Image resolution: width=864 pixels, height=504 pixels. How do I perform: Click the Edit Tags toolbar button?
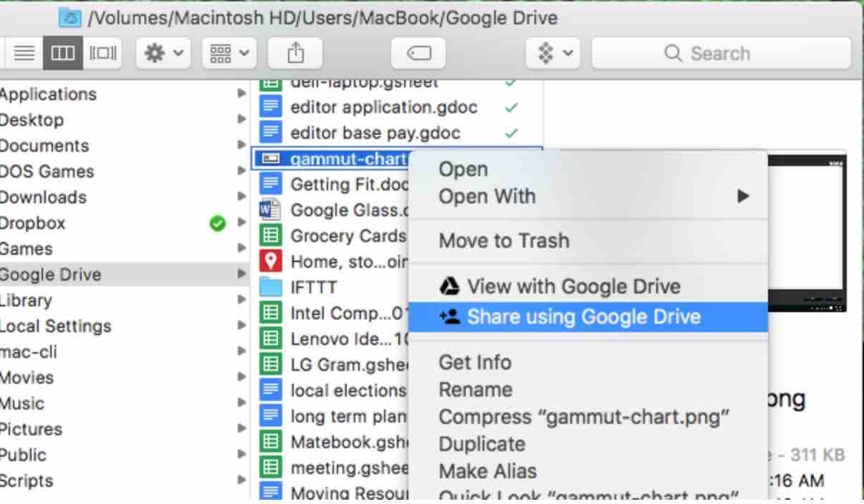tap(418, 53)
